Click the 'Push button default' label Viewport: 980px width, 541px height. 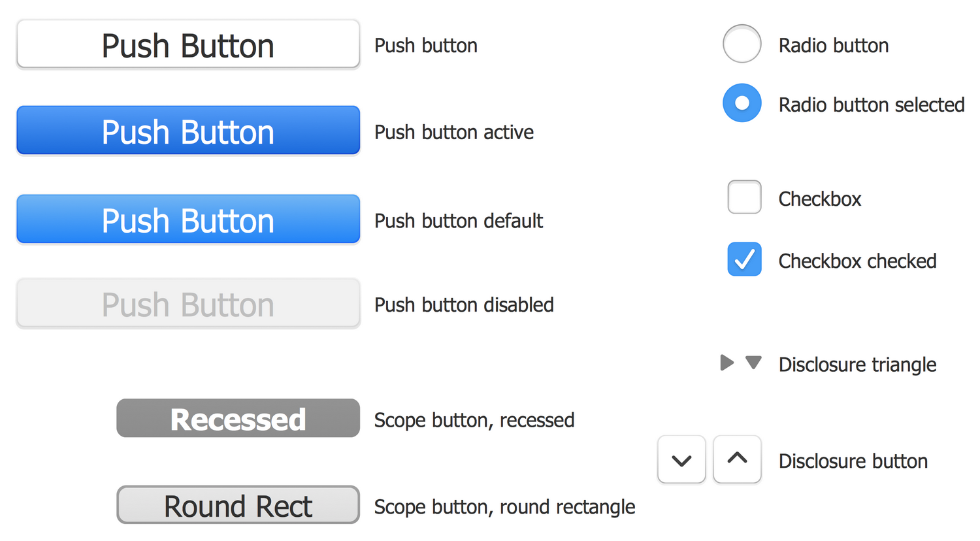[x=458, y=221]
